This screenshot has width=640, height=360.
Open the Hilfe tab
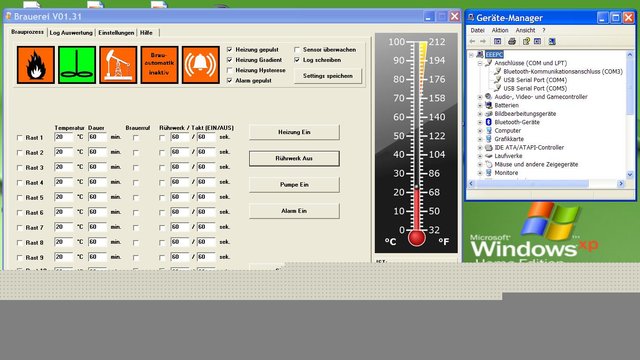pyautogui.click(x=146, y=33)
